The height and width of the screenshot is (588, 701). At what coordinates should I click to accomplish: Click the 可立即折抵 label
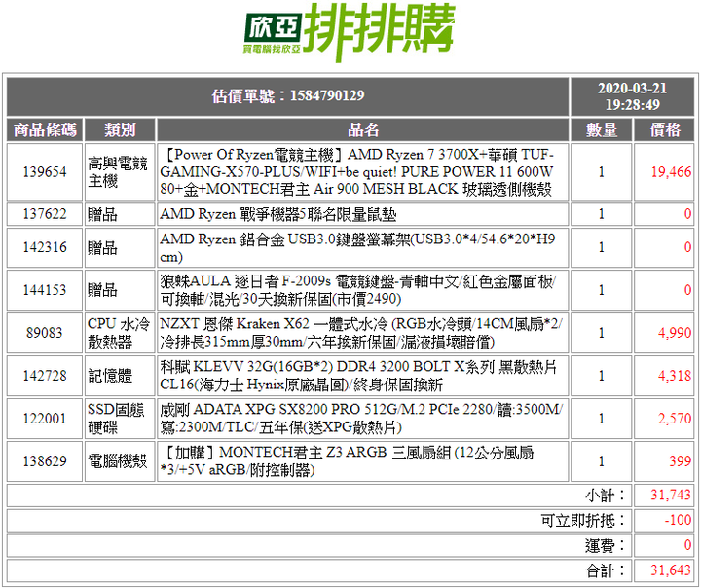(584, 521)
